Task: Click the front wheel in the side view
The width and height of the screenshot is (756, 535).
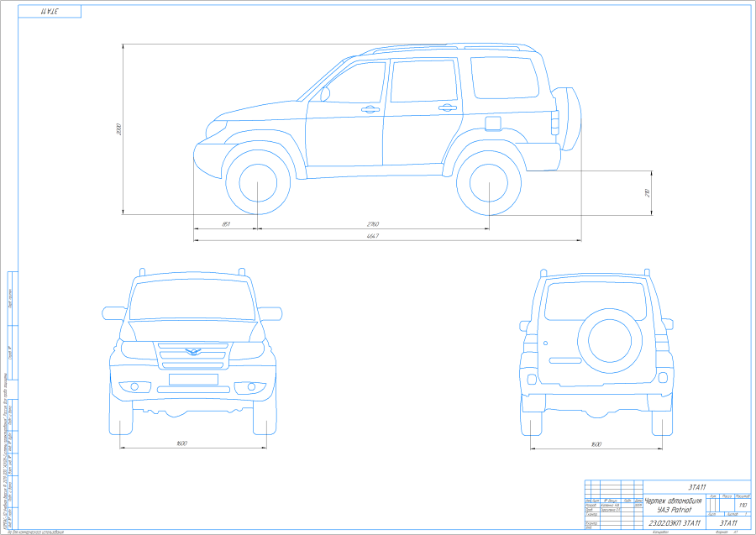Action: [x=257, y=185]
